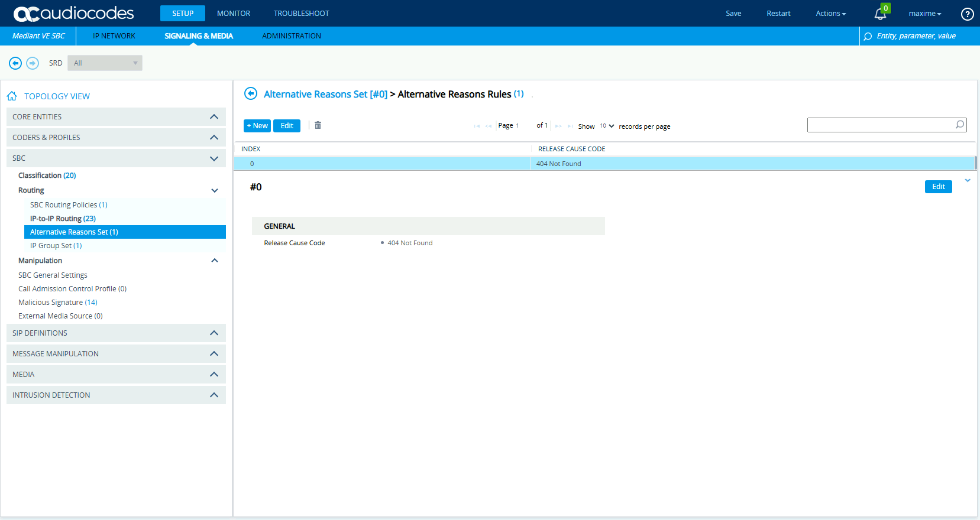
Task: Expand the Manipulation group
Action: 215,261
